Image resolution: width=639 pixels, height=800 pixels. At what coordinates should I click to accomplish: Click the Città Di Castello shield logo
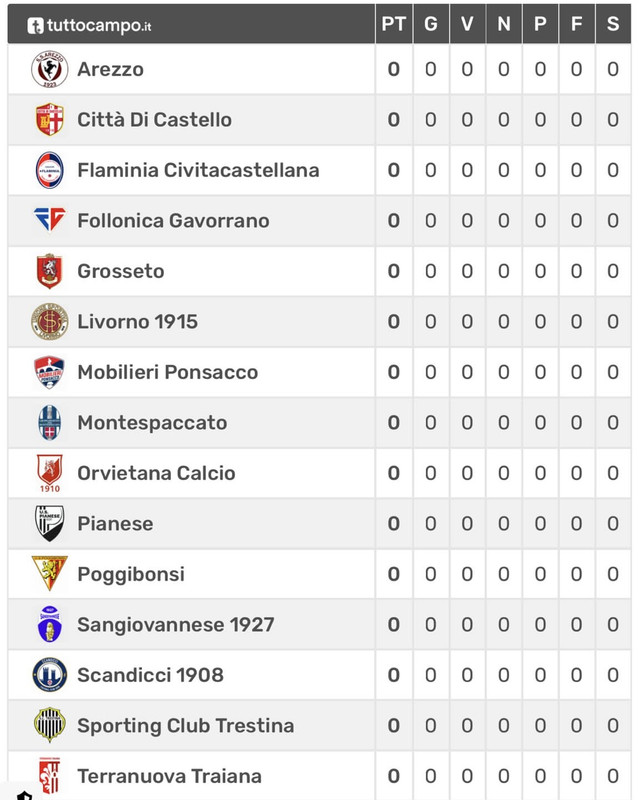(x=50, y=119)
